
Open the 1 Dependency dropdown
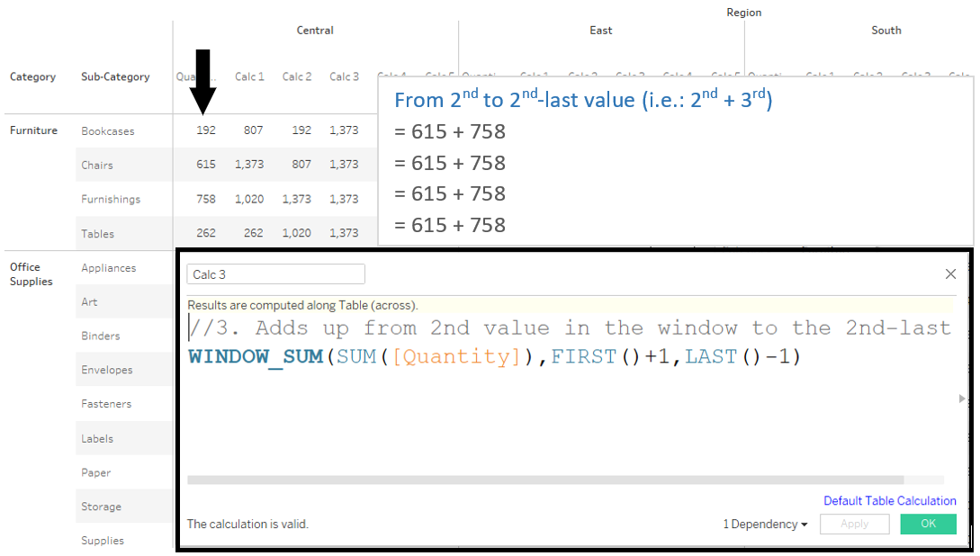point(765,525)
